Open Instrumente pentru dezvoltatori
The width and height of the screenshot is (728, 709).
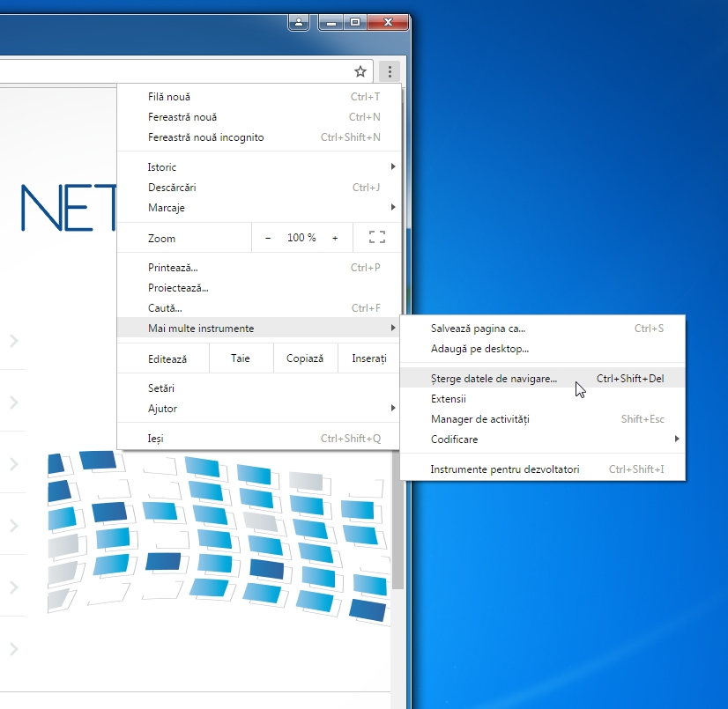pyautogui.click(x=505, y=469)
